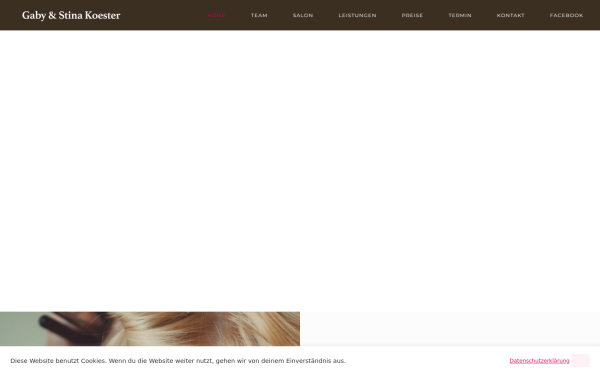Open the Datenschutzerklärung link
This screenshot has height=375, width=600.
pos(539,361)
